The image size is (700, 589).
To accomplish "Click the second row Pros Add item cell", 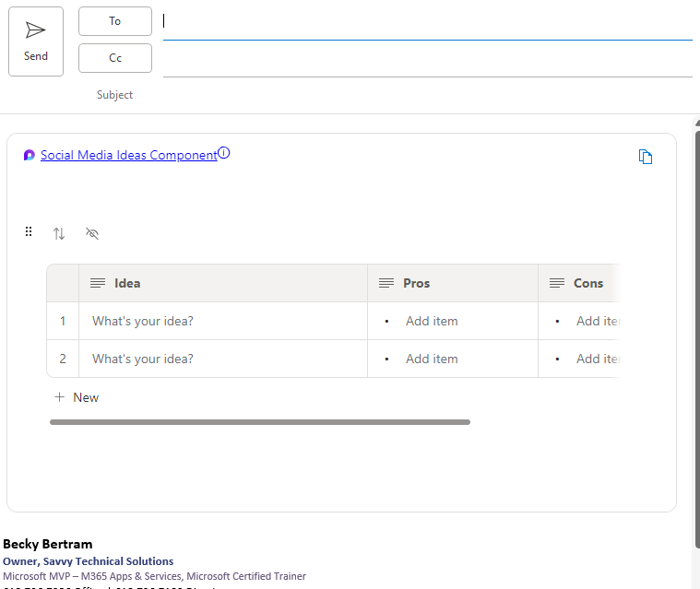I will click(432, 359).
